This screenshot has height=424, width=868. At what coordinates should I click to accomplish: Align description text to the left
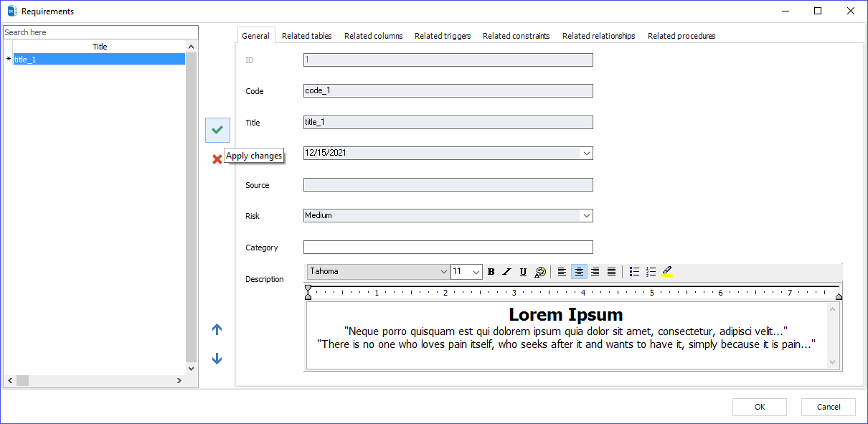[562, 271]
